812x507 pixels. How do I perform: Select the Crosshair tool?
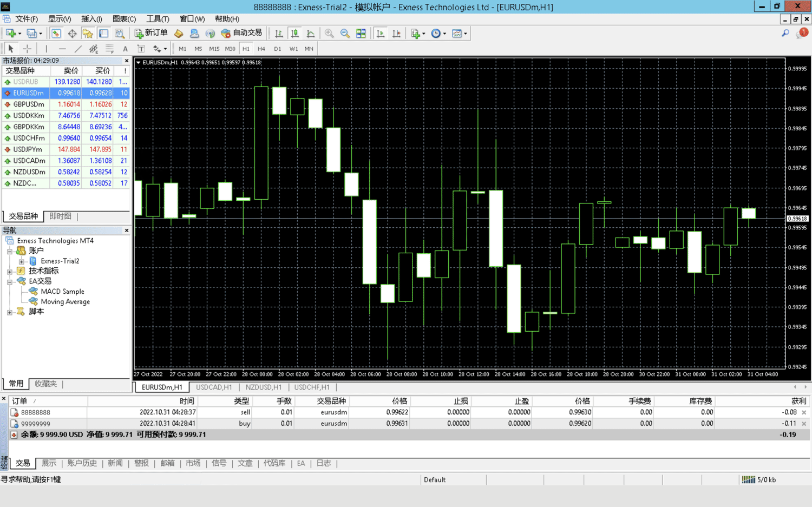tap(27, 49)
